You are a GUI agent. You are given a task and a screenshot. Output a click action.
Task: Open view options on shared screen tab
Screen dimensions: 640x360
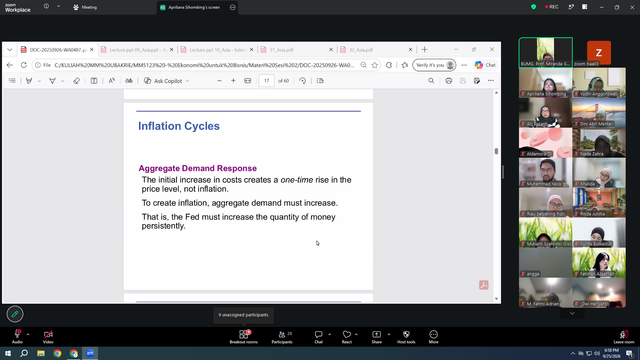click(233, 7)
